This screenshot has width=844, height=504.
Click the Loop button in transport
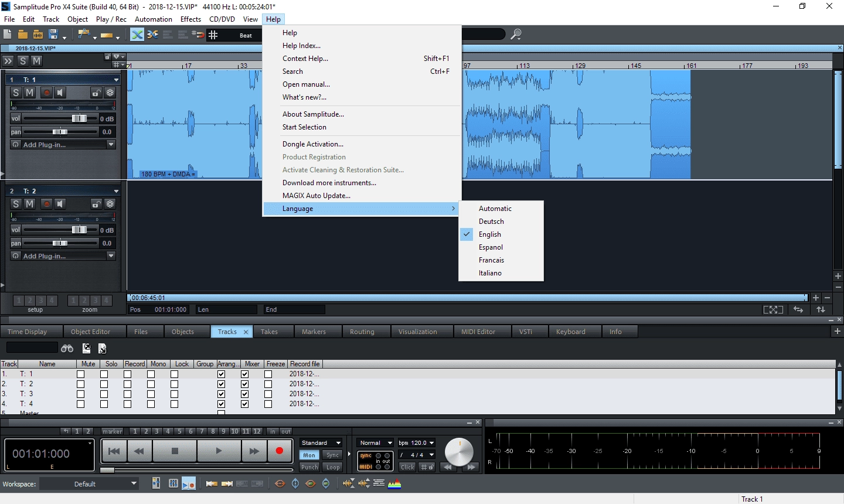click(333, 468)
